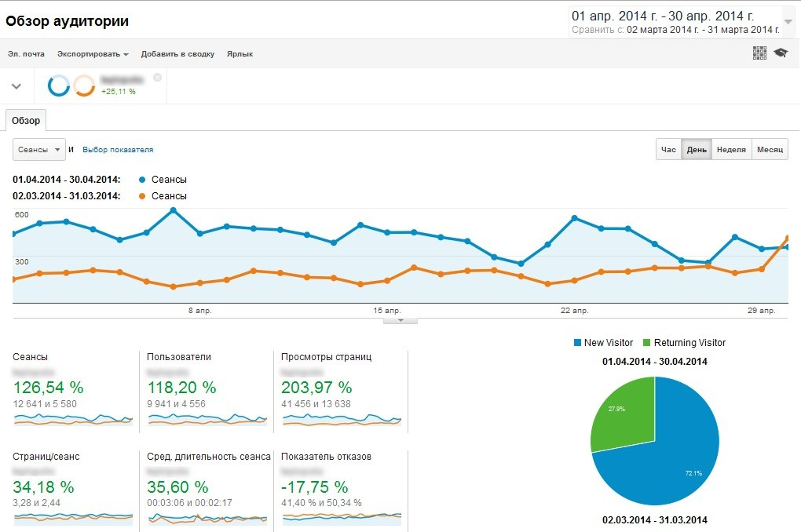Click the green Returning Visitor legend swatch
The image size is (801, 532).
coord(647,343)
